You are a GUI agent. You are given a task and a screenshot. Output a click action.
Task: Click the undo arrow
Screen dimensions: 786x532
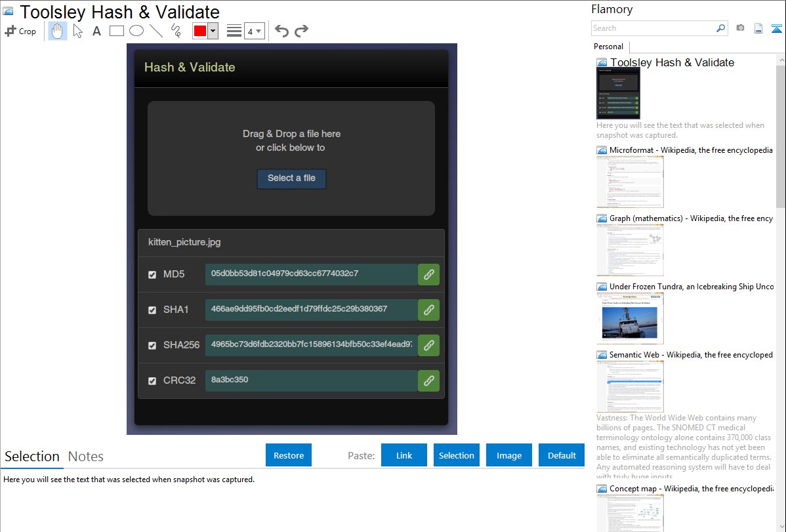(x=281, y=31)
